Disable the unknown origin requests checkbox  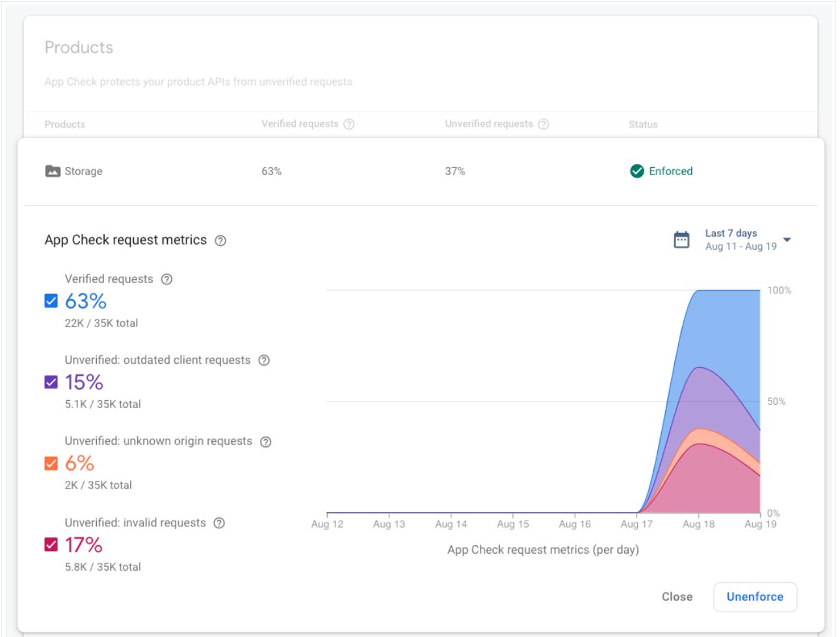(x=51, y=463)
